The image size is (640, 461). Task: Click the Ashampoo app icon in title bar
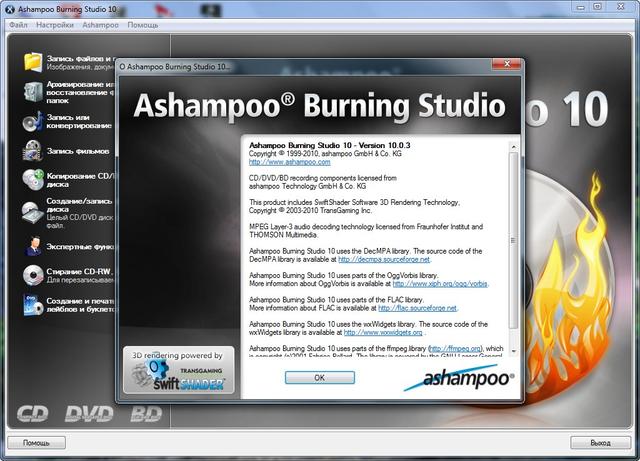10,9
